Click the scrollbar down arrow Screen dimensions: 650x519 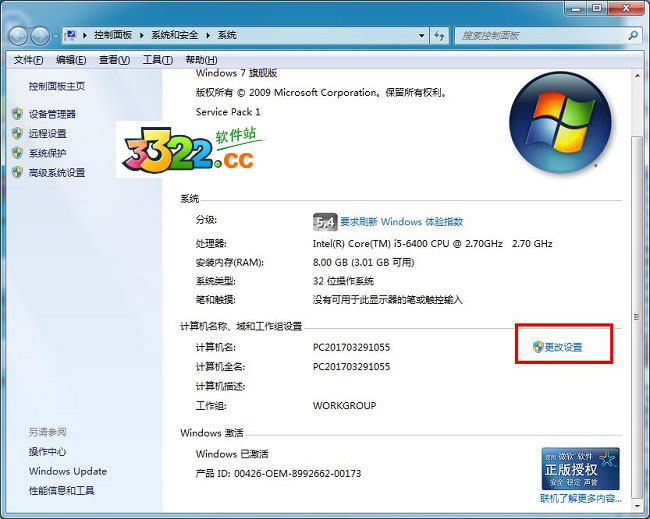click(x=637, y=506)
